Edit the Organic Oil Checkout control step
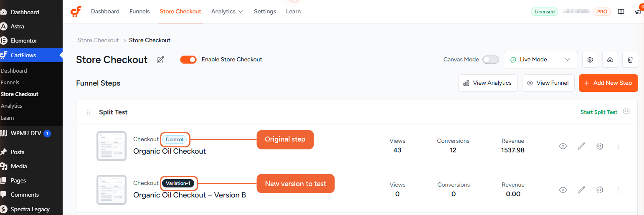Screen dimensions: 644x215 coord(581,146)
